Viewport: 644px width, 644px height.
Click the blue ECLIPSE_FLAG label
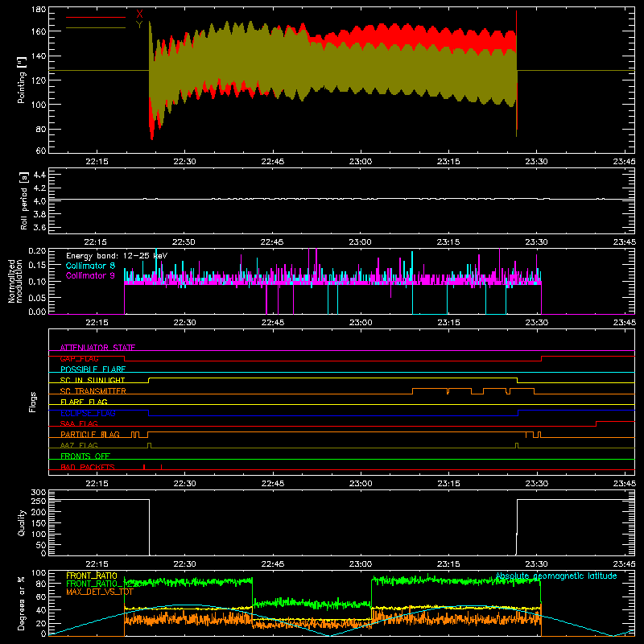point(88,413)
